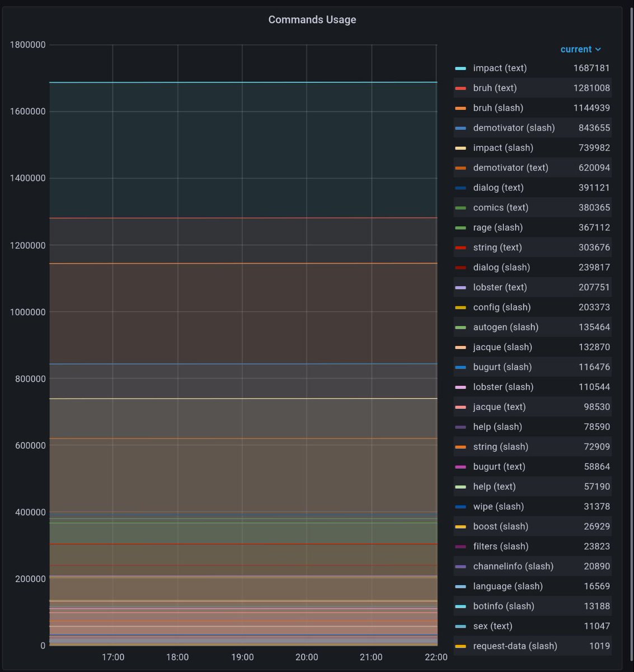Open the boost (slash) color swatch
Viewport: 634px width, 672px height.
point(461,526)
